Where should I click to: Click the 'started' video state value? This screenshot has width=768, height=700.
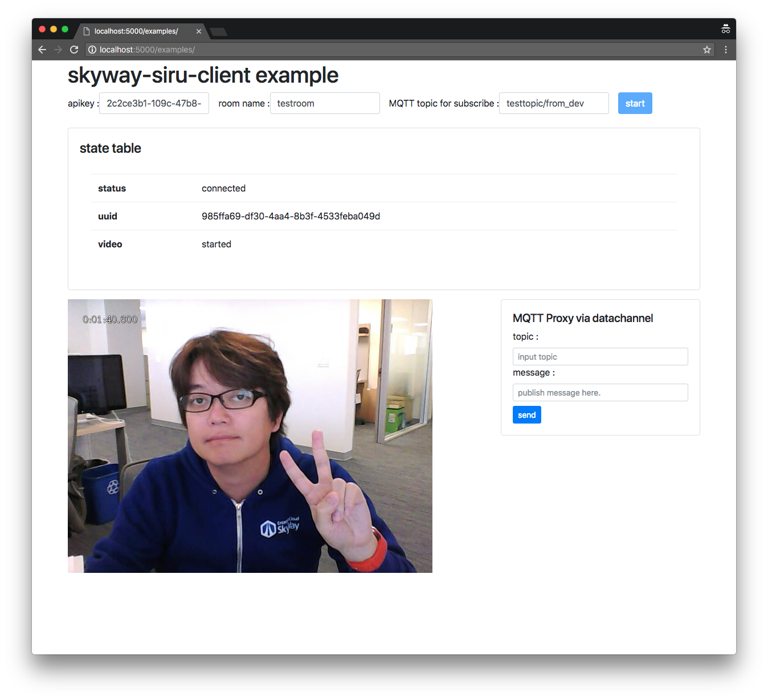216,244
